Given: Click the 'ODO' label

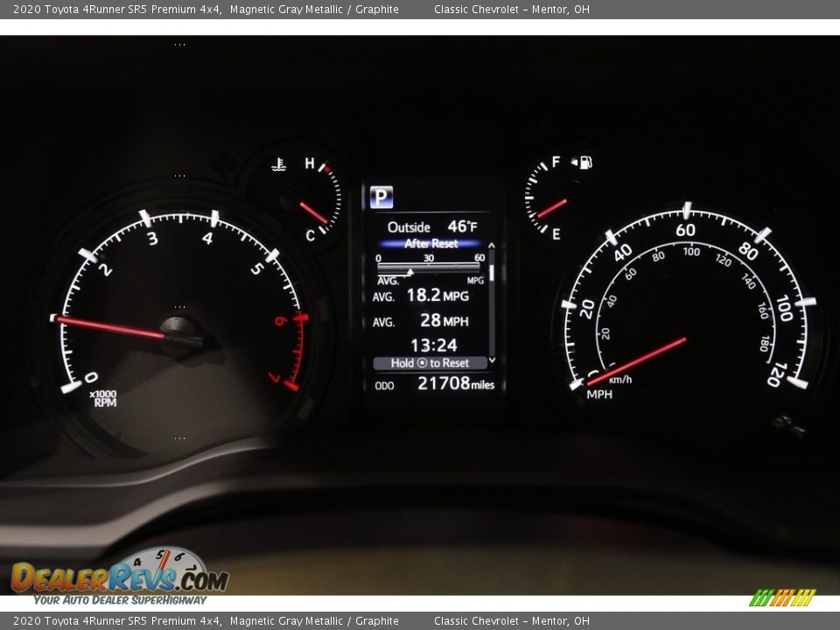Looking at the screenshot, I should 384,386.
